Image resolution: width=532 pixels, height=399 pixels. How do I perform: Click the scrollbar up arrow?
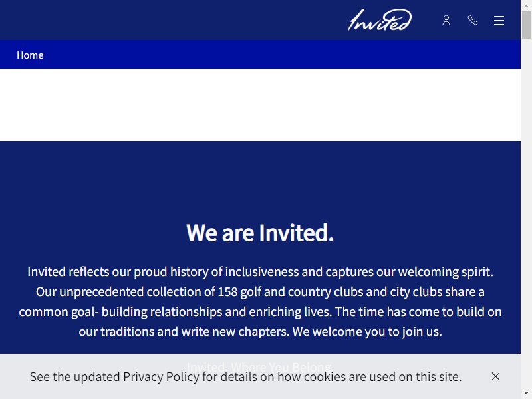click(526, 5)
